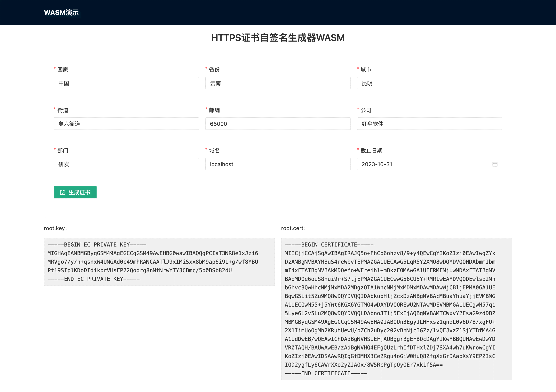This screenshot has height=392, width=556.
Task: Click the BEGIN EC PRIVATE KEY line
Action: coord(97,245)
